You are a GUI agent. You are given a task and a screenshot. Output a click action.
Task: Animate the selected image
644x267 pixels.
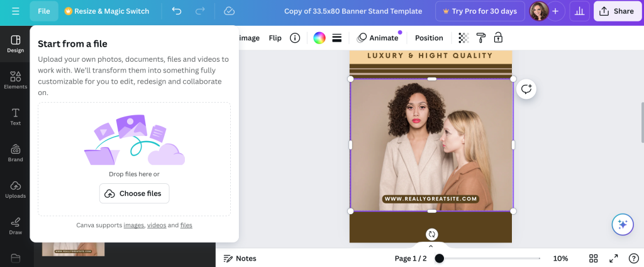[378, 38]
